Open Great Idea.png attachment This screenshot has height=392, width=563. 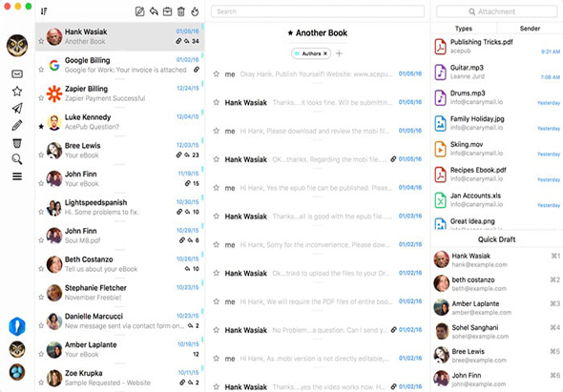pyautogui.click(x=497, y=222)
